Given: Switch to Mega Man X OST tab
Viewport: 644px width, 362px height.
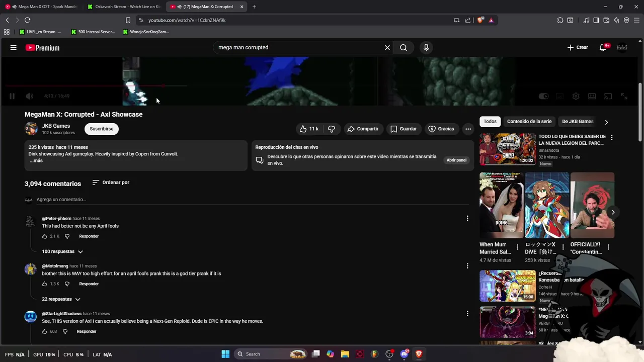Looking at the screenshot, I should coord(41,7).
